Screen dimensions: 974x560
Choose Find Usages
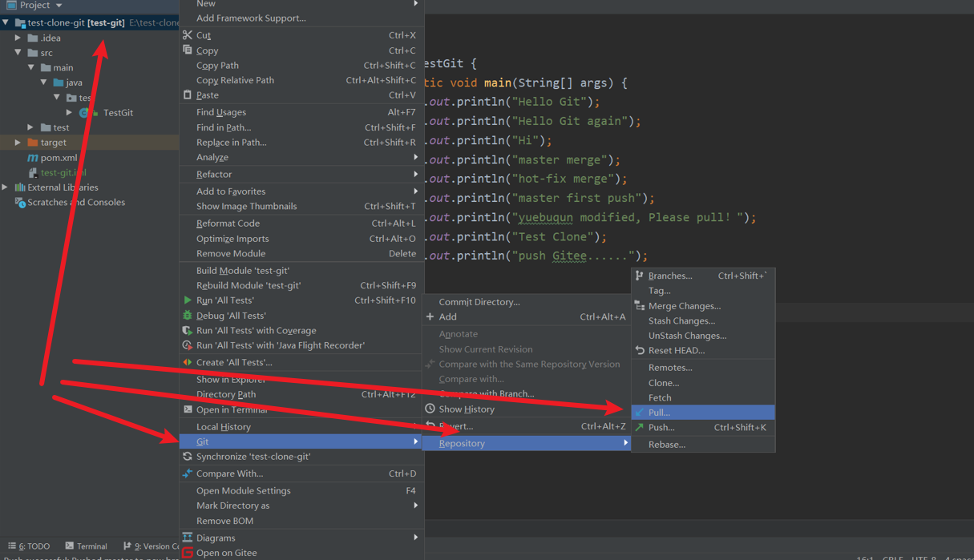click(301, 112)
